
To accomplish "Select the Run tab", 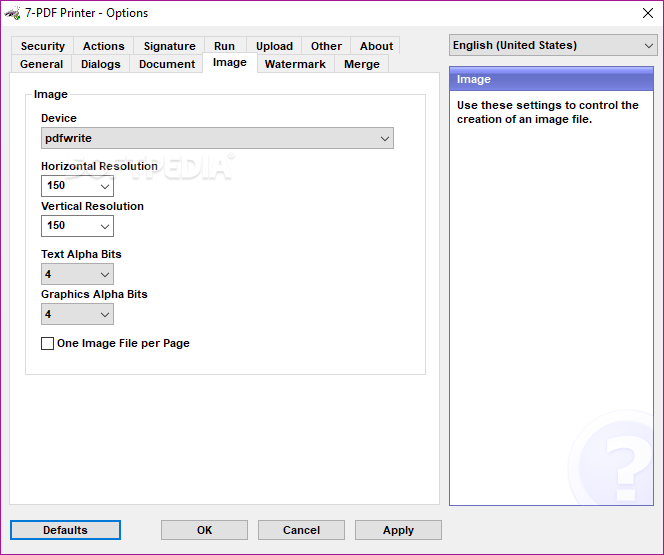I will 224,46.
